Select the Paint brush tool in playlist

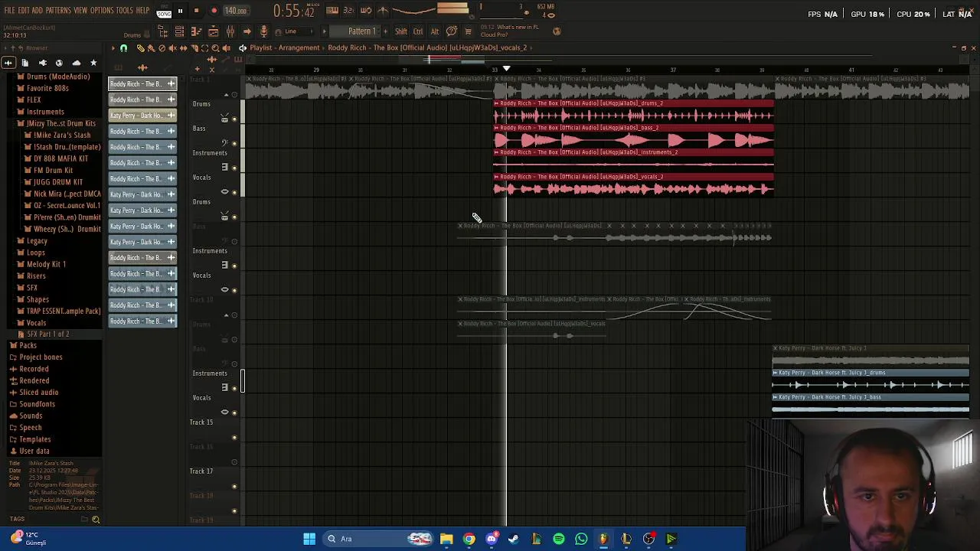[x=151, y=48]
